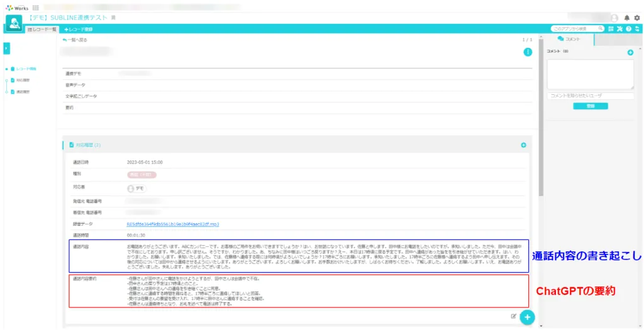
Task: Click the 通話時間 label
Action: (x=80, y=235)
